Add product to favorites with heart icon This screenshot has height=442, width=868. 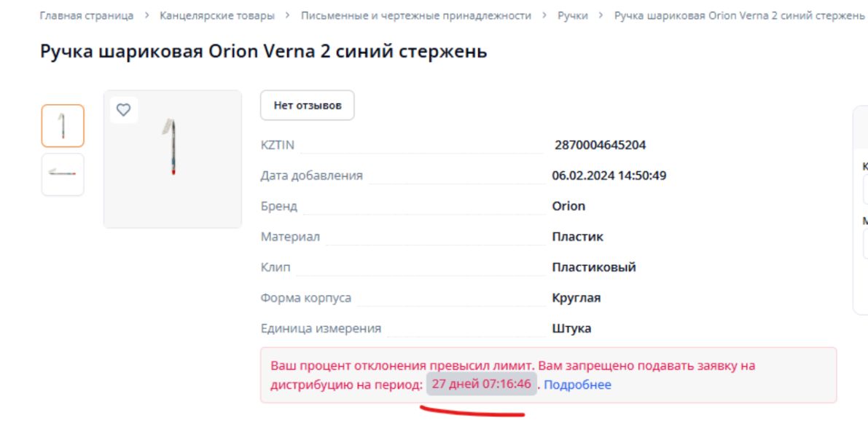(123, 110)
